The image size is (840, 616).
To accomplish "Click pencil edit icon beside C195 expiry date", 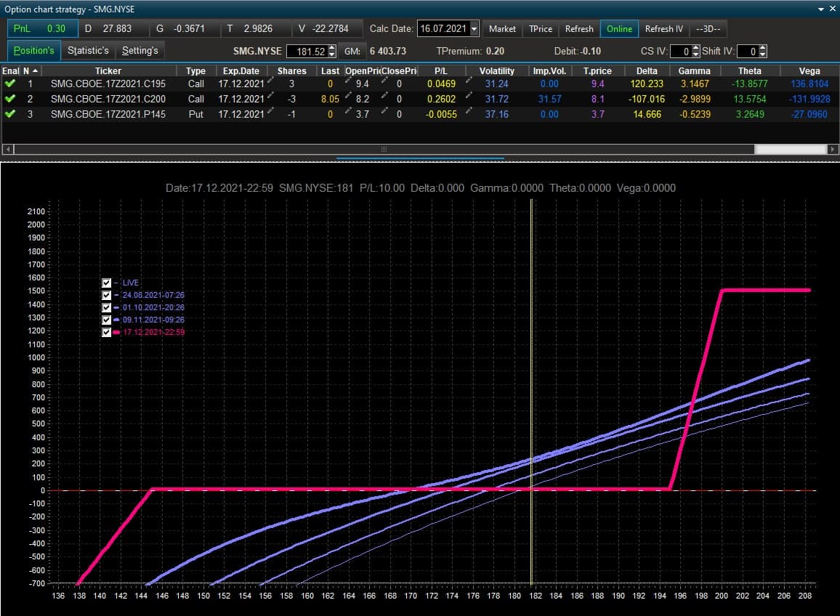I will coord(270,81).
